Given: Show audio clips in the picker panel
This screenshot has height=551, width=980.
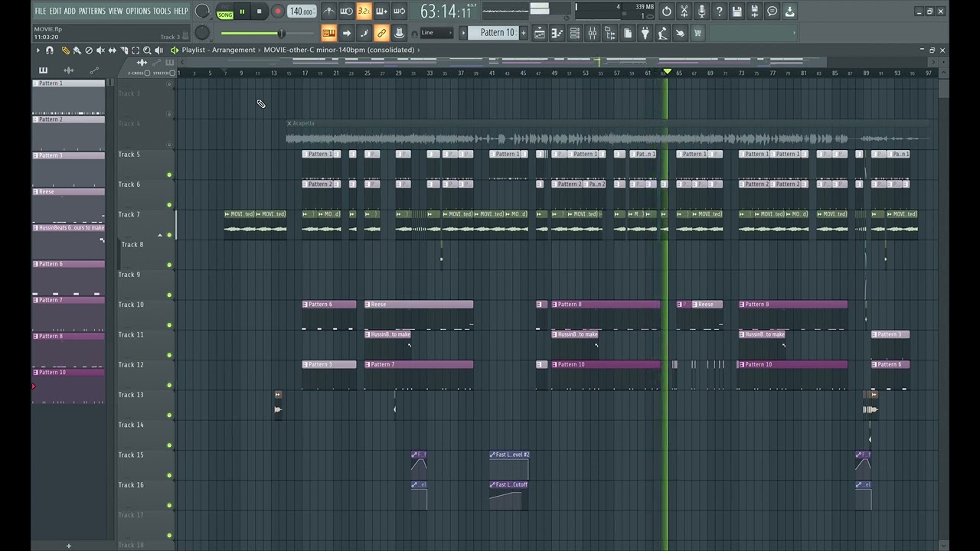Looking at the screenshot, I should (68, 70).
